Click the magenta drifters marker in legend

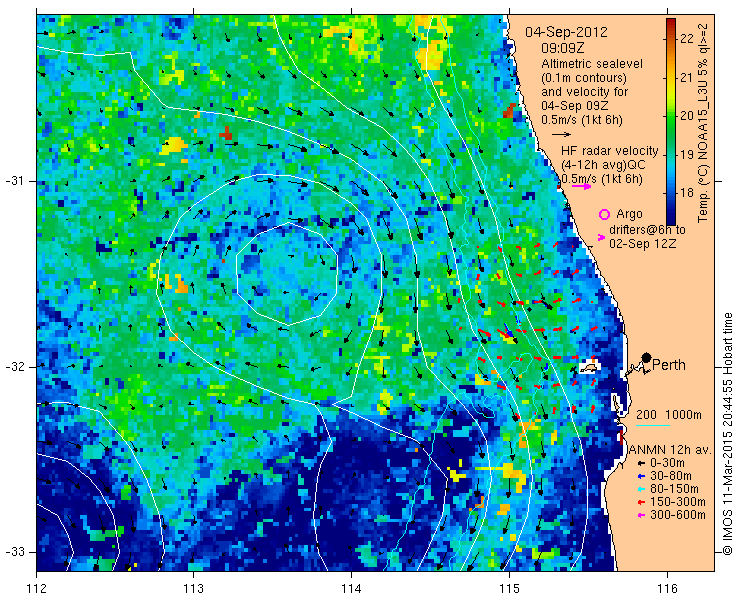point(601,237)
